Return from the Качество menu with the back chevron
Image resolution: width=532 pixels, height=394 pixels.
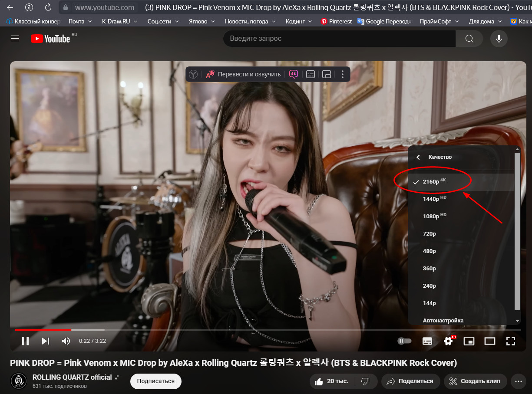pyautogui.click(x=418, y=157)
